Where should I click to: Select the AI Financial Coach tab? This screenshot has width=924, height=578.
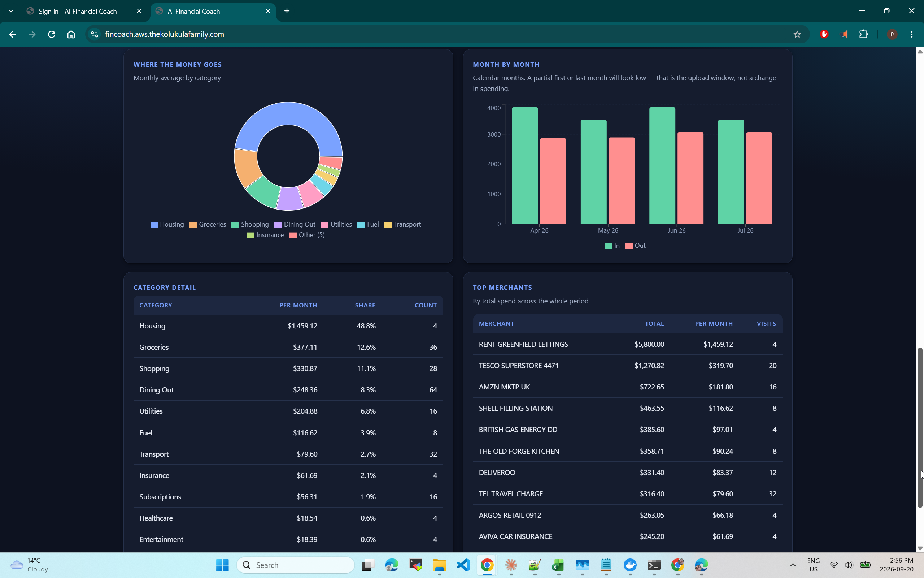tap(213, 12)
